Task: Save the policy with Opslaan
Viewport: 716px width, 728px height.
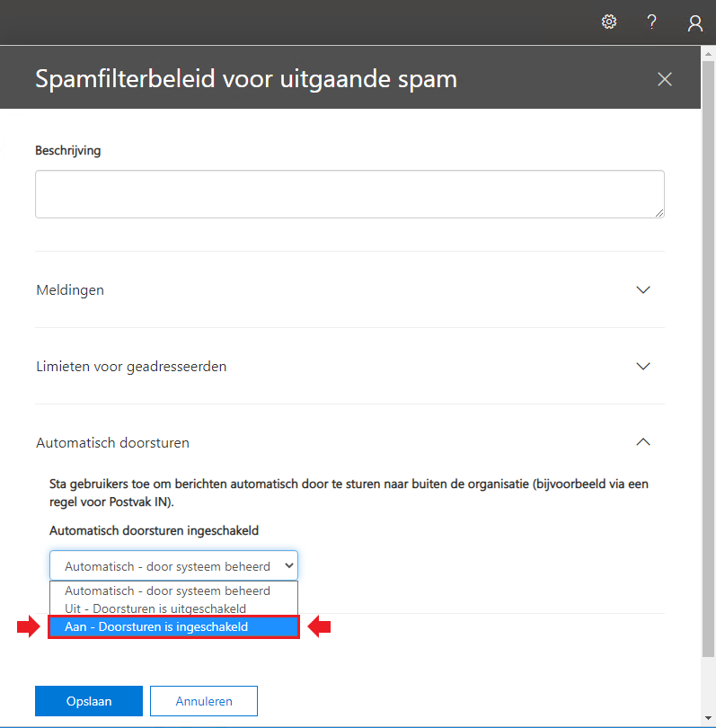Action: click(x=89, y=701)
